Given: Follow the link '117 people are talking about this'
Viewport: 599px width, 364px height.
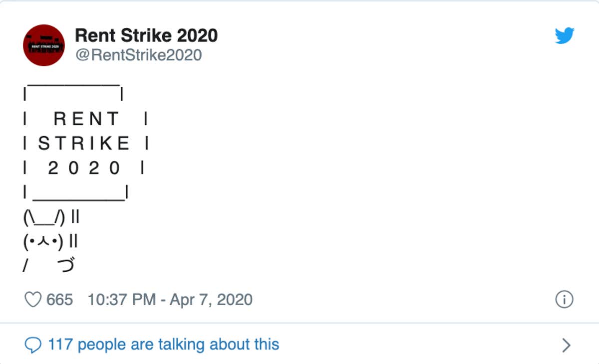Looking at the screenshot, I should 163,344.
